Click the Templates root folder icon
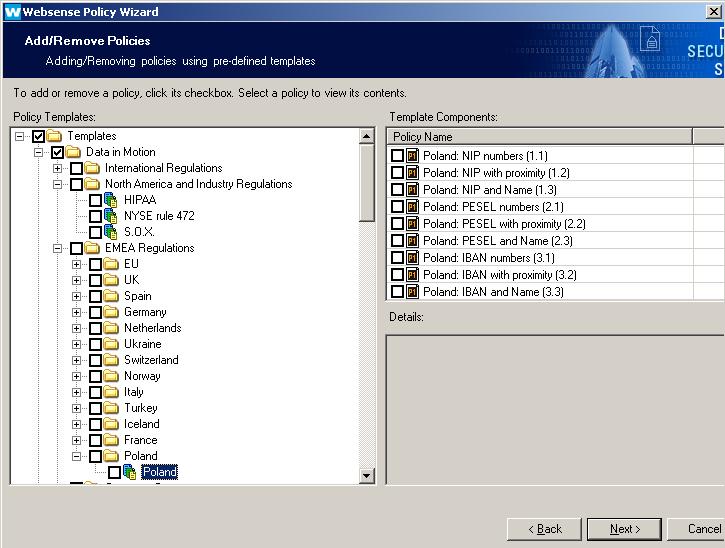This screenshot has height=548, width=725. [x=54, y=136]
